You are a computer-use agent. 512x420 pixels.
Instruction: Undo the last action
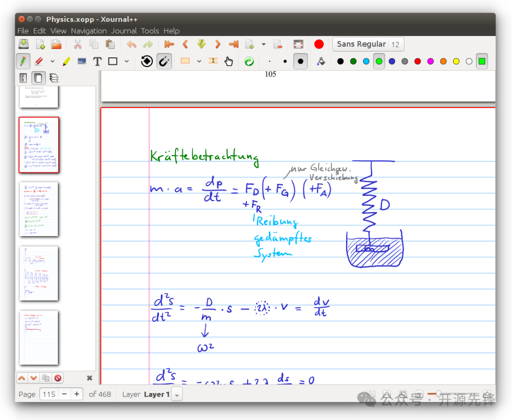click(132, 44)
